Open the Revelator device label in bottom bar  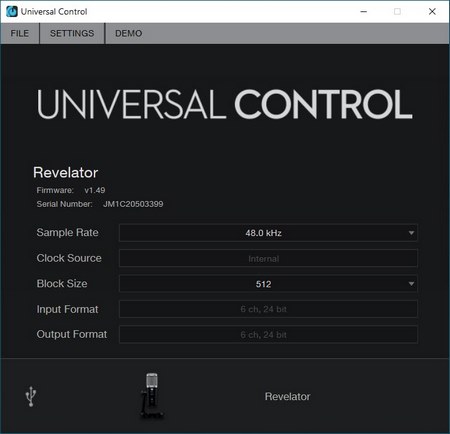click(x=287, y=396)
